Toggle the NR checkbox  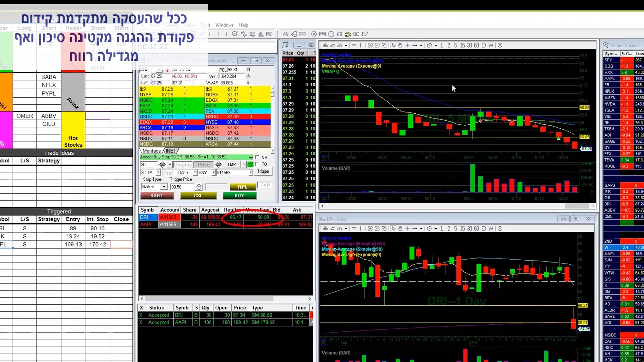point(257,157)
